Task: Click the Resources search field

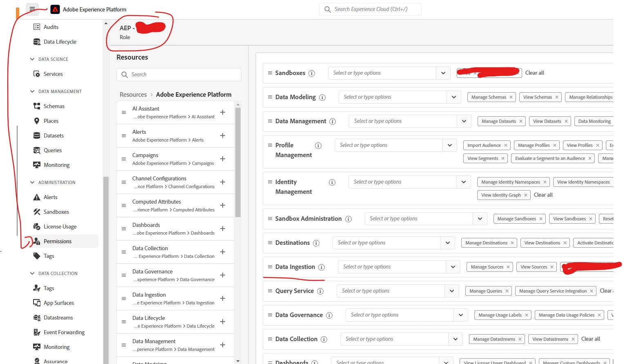Action: [179, 74]
